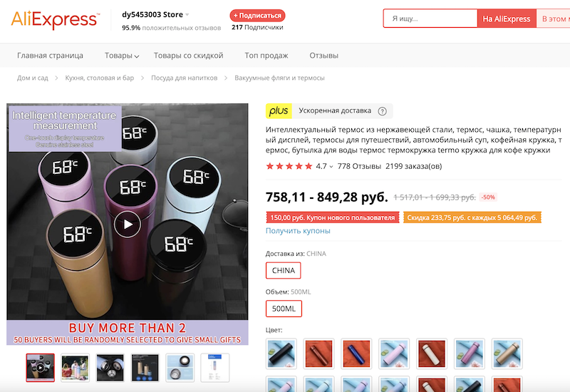This screenshot has height=392, width=570.
Task: Search with На AliExpress button
Action: (x=507, y=19)
